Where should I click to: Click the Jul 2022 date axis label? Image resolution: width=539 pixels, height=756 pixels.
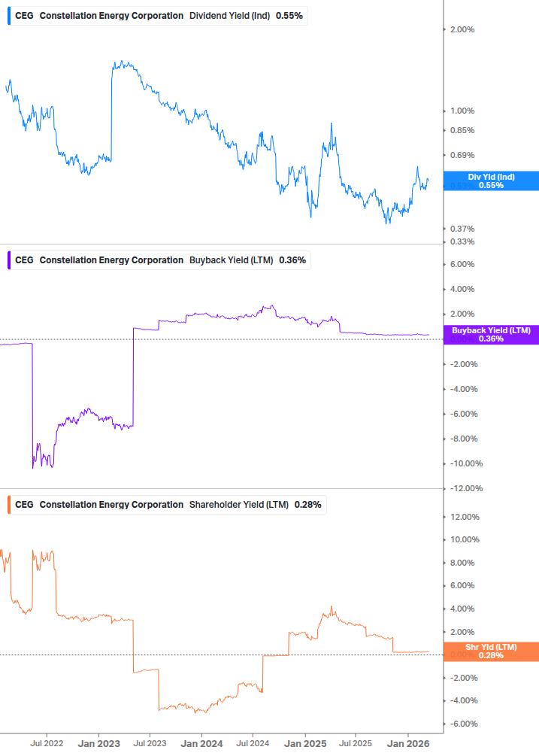(x=47, y=743)
